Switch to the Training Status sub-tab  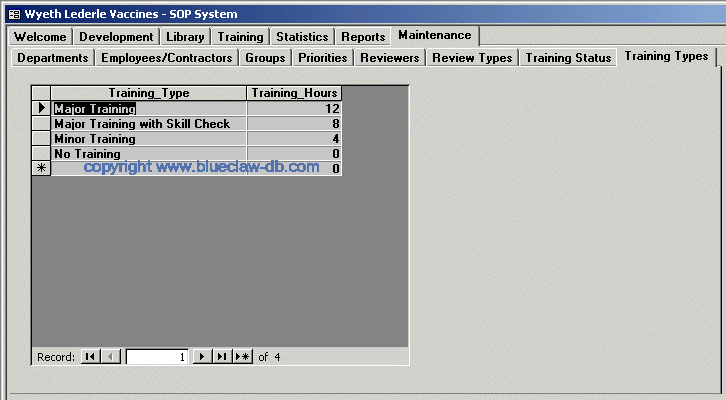[x=568, y=58]
